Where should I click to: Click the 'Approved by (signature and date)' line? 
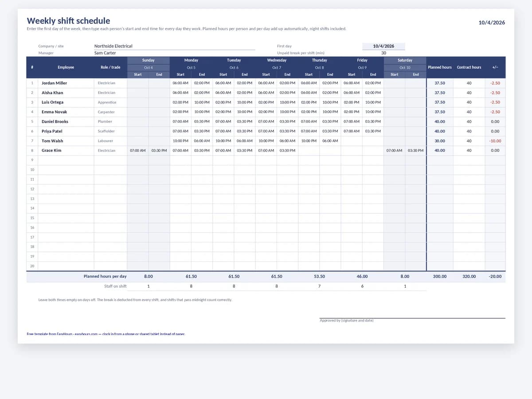coord(412,320)
